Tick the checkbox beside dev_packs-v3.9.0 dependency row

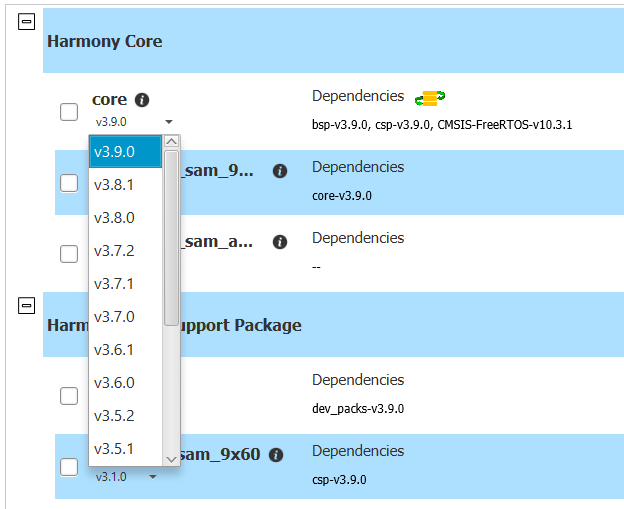[69, 396]
